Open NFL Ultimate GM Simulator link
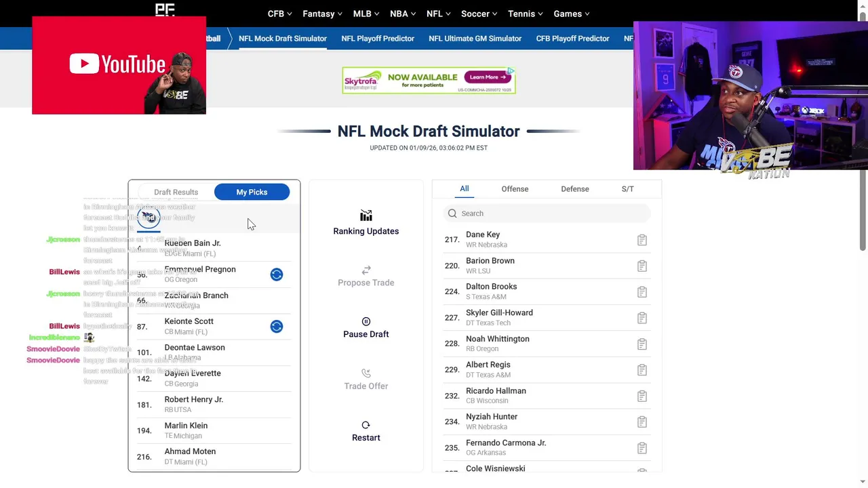This screenshot has height=488, width=868. click(x=475, y=39)
